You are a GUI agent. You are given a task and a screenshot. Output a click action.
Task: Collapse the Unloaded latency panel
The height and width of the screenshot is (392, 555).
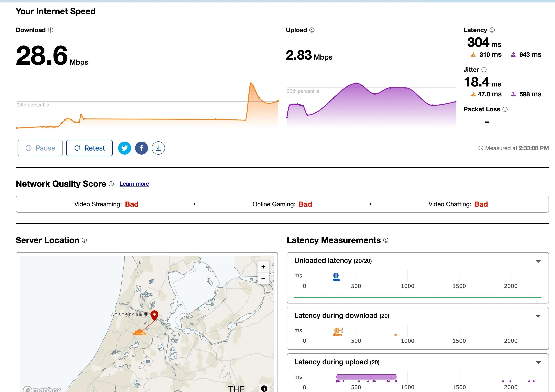tap(538, 261)
